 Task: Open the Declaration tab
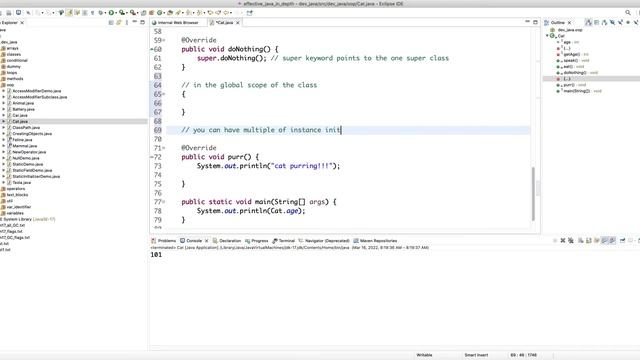227,241
